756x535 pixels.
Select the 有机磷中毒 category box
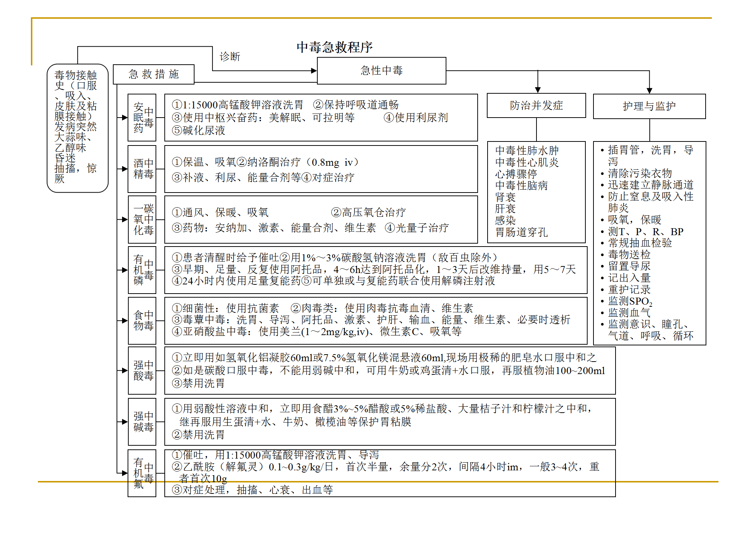pos(142,270)
